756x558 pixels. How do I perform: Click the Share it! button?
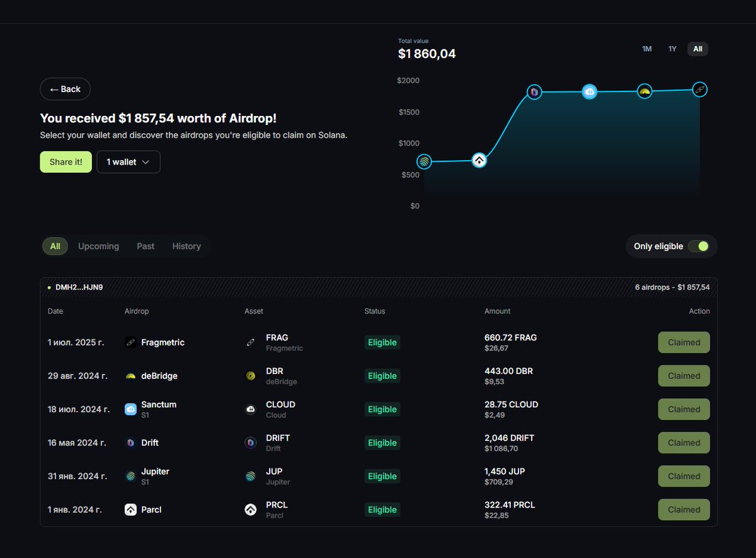point(66,161)
